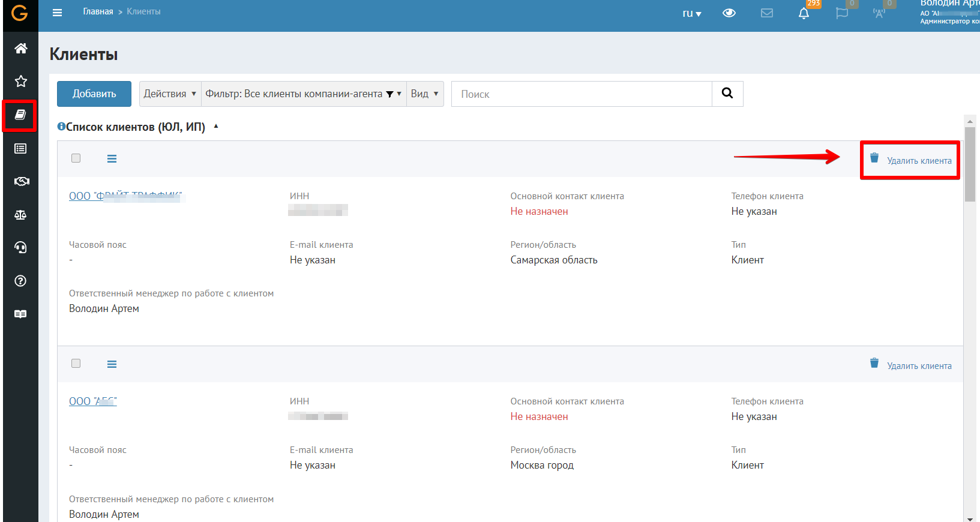Viewport: 980px width, 522px height.
Task: Click trash icon in second client row
Action: click(x=874, y=363)
